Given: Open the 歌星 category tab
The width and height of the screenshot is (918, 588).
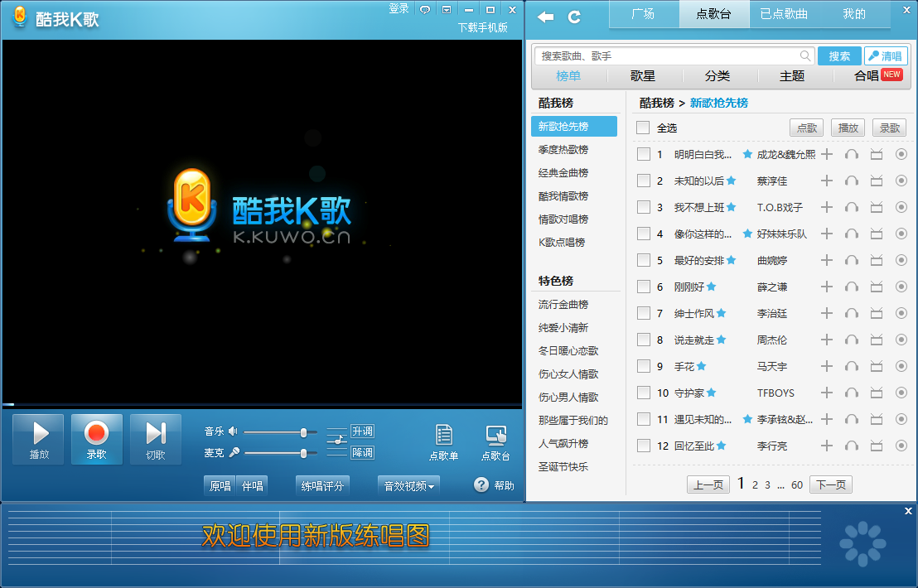Looking at the screenshot, I should click(644, 76).
